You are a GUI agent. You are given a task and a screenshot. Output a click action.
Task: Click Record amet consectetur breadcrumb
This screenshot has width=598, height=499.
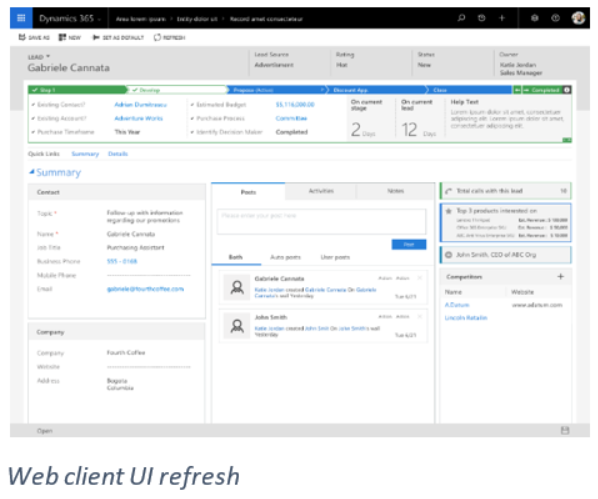266,19
